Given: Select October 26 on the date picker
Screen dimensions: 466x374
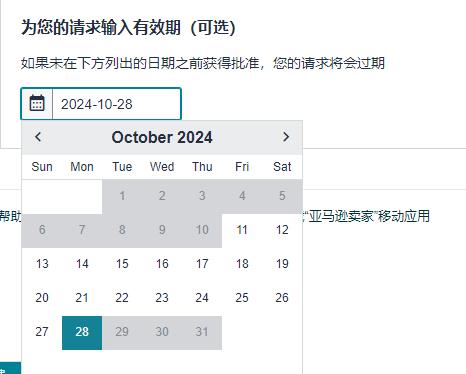Looking at the screenshot, I should click(x=282, y=298).
